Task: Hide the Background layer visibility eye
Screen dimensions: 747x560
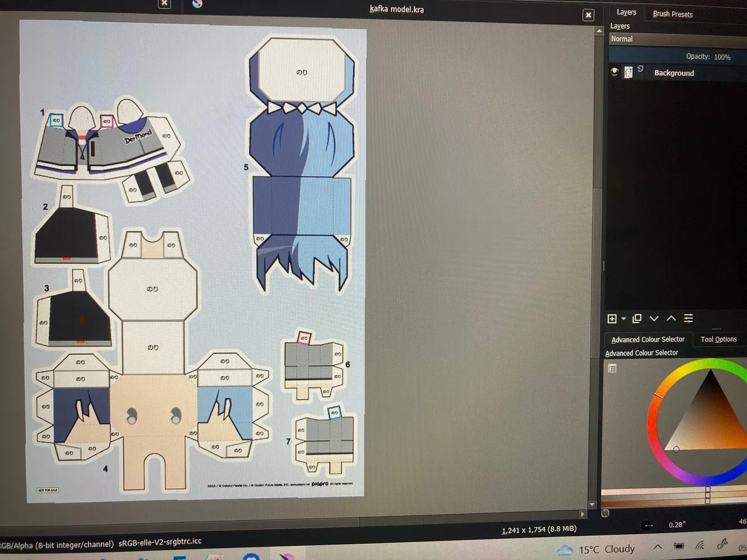Action: click(614, 72)
